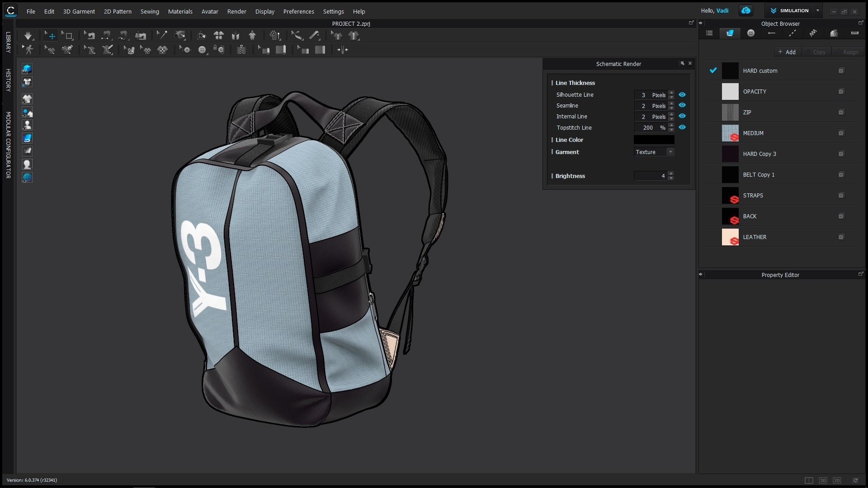The image size is (868, 488).
Task: Select the HARD Copy 3 fabric swatch
Action: pos(730,154)
